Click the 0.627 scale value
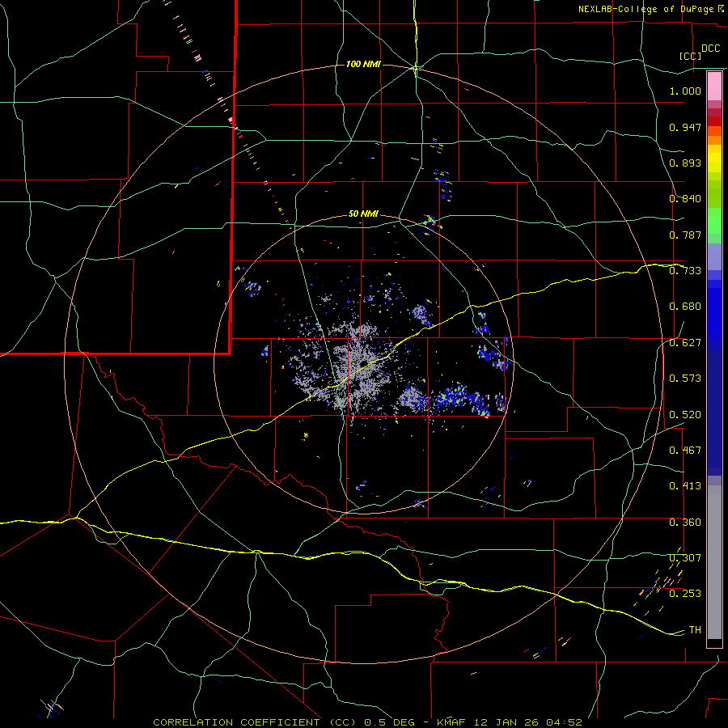728x728 pixels. pyautogui.click(x=685, y=343)
